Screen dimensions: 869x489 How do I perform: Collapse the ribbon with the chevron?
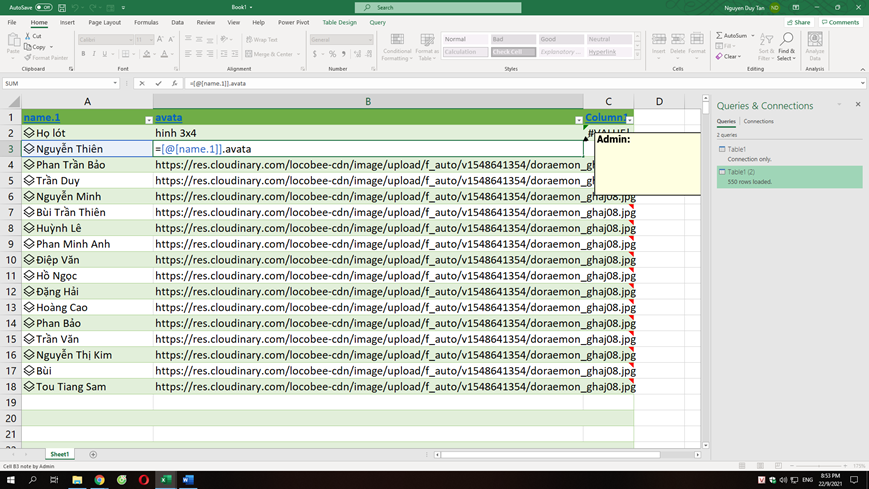tap(862, 69)
